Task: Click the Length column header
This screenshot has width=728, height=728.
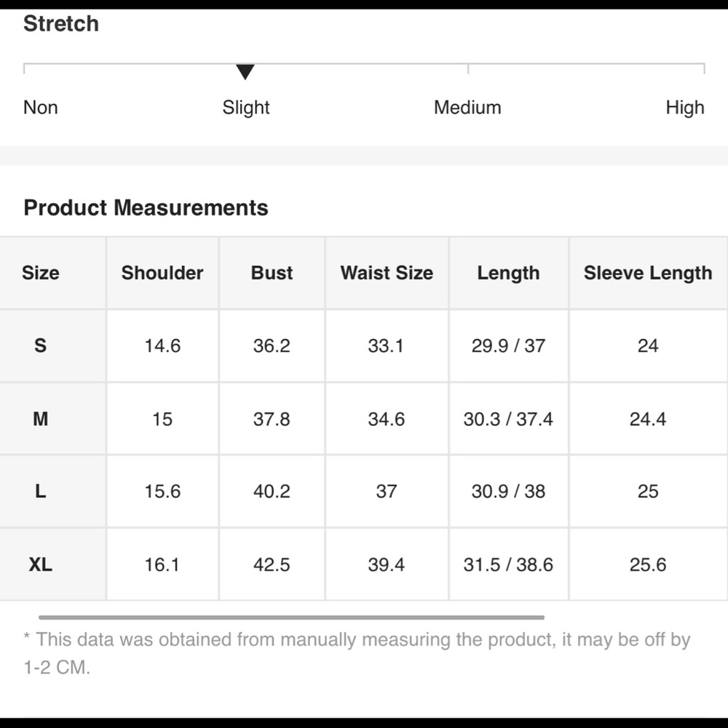Action: 508,273
